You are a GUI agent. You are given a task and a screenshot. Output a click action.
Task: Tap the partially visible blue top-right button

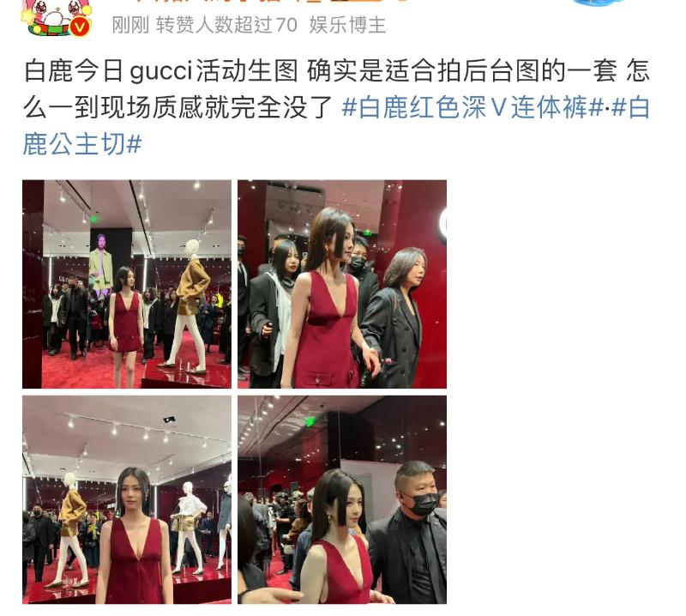[599, 3]
